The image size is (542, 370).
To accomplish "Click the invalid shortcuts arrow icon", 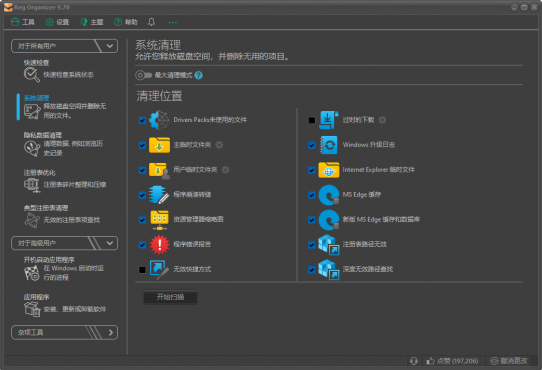I will coord(159,269).
